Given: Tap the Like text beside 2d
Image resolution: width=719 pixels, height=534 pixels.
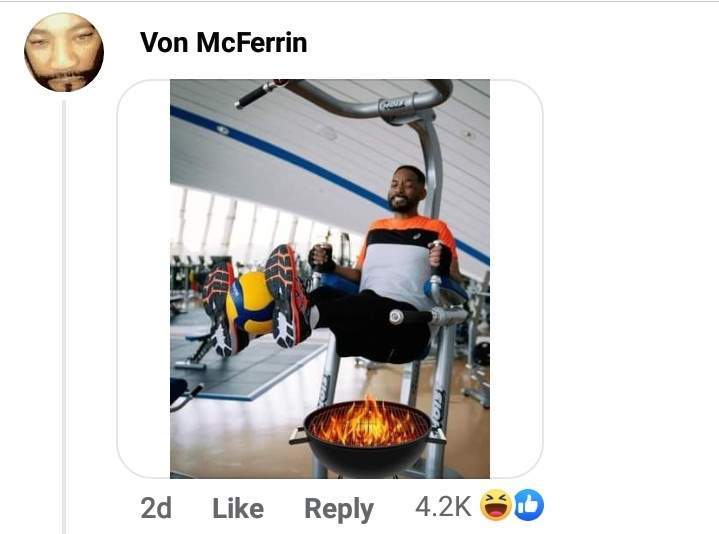Looking at the screenshot, I should [238, 508].
